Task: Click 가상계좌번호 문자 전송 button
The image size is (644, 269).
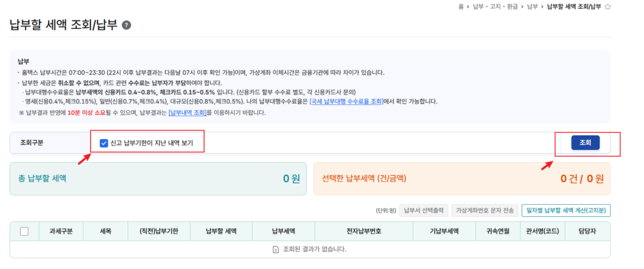Action: pyautogui.click(x=485, y=210)
